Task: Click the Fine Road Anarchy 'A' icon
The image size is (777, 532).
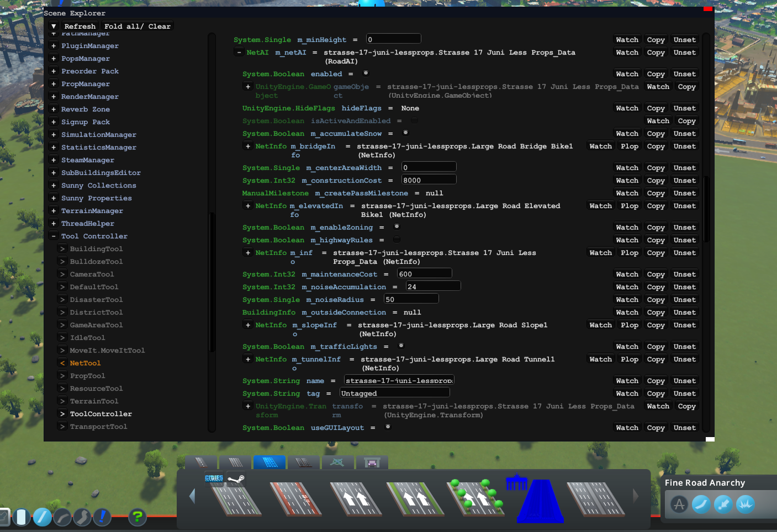Action: [x=679, y=504]
